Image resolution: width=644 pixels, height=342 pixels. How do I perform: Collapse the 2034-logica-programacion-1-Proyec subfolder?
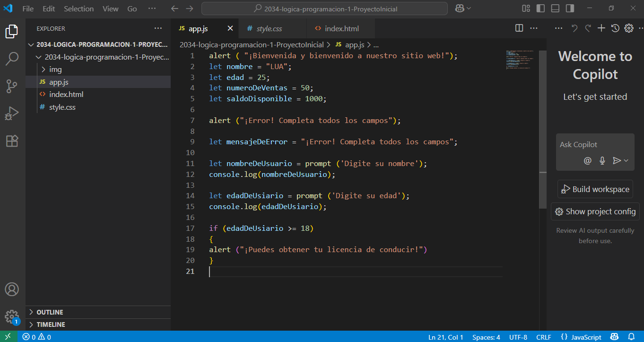pyautogui.click(x=98, y=57)
